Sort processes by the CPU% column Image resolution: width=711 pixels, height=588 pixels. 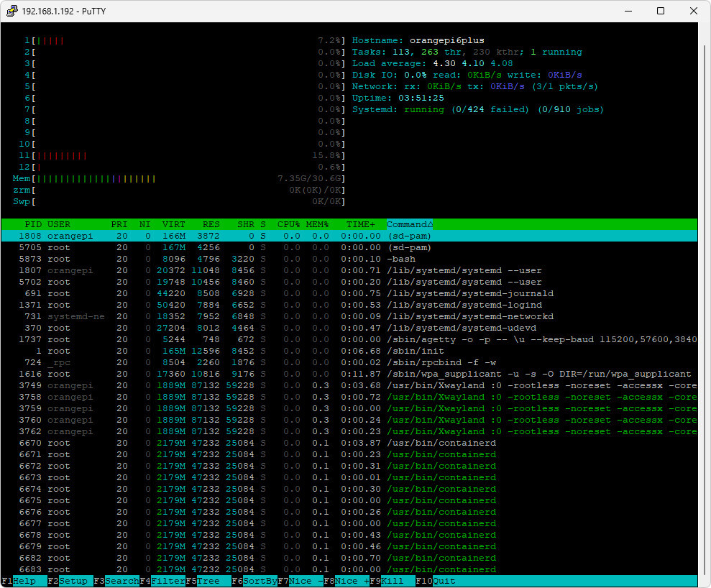288,224
